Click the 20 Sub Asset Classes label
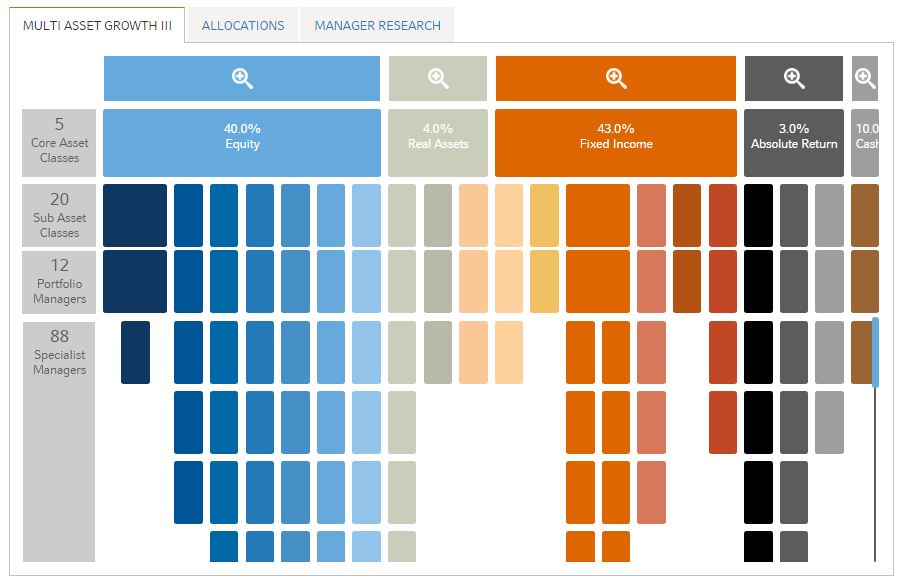This screenshot has width=901, height=585. (x=59, y=215)
